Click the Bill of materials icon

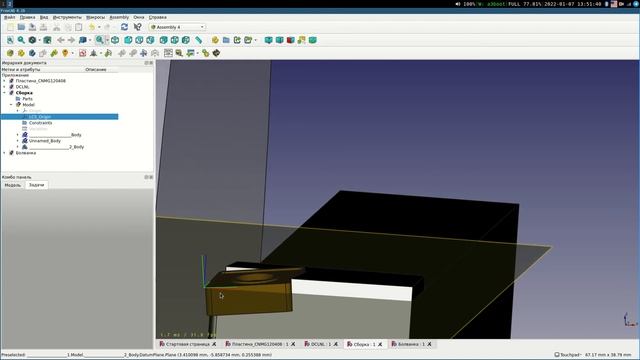coord(168,53)
